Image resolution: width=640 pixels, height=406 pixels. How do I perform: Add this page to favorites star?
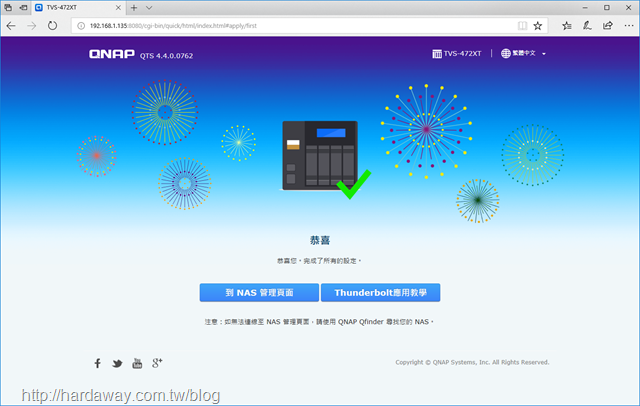(538, 26)
